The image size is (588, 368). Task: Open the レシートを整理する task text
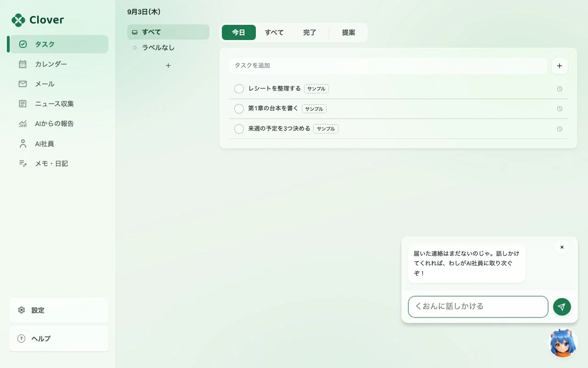click(x=275, y=88)
